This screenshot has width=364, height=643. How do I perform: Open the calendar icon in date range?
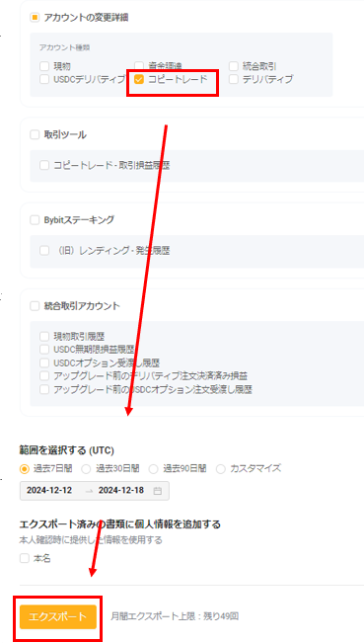click(x=157, y=491)
